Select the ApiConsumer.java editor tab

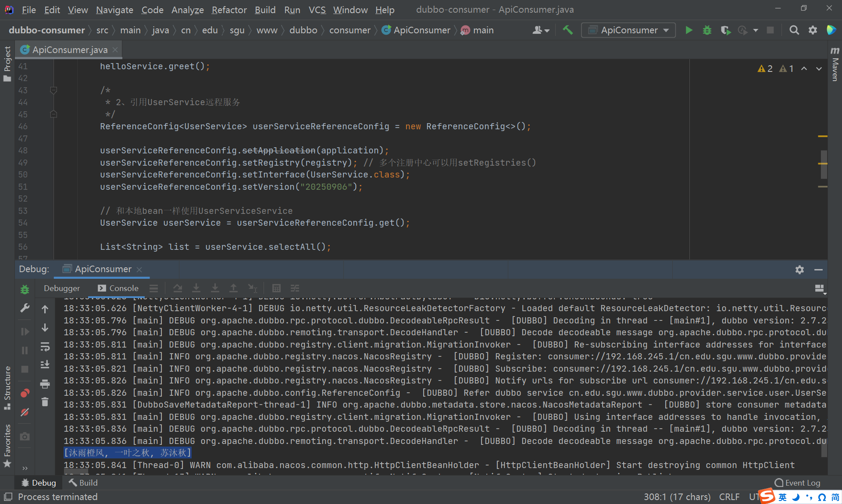(69, 50)
